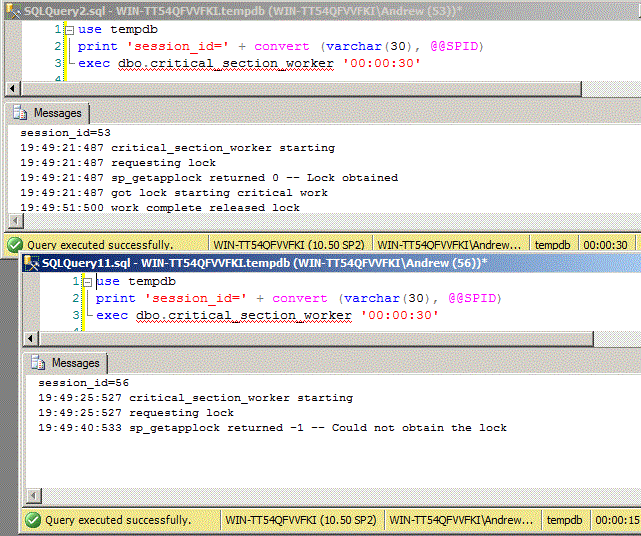
Task: Collapse code outline in SQLQuery2 editor
Action: click(67, 30)
